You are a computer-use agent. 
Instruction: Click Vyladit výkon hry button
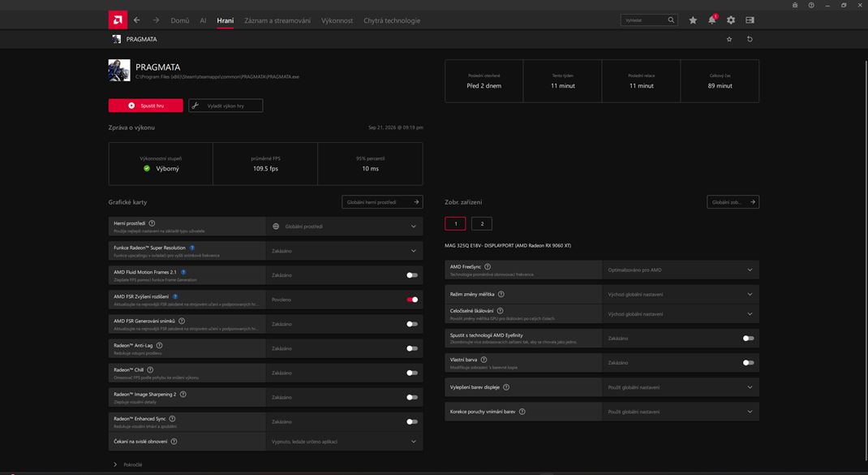coord(226,106)
